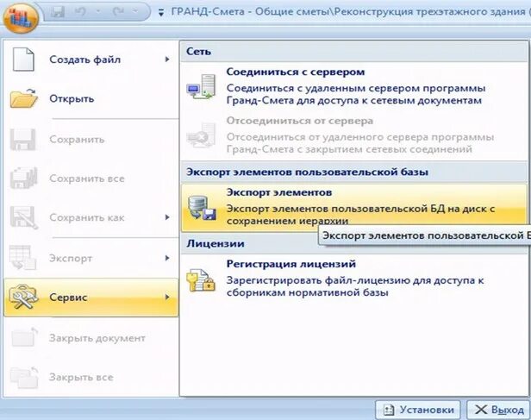Click the Закрыть все folders icon
531x420 pixels.
[24, 377]
